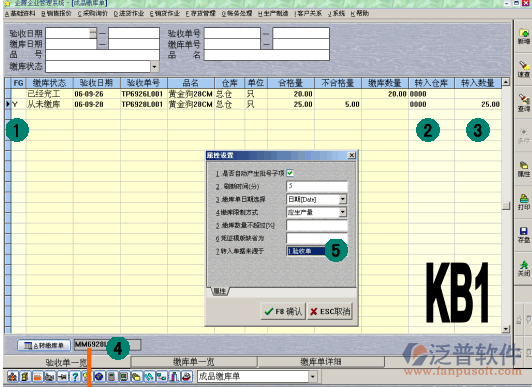Click the red telephone icon in bottom toolbar

(x=187, y=376)
